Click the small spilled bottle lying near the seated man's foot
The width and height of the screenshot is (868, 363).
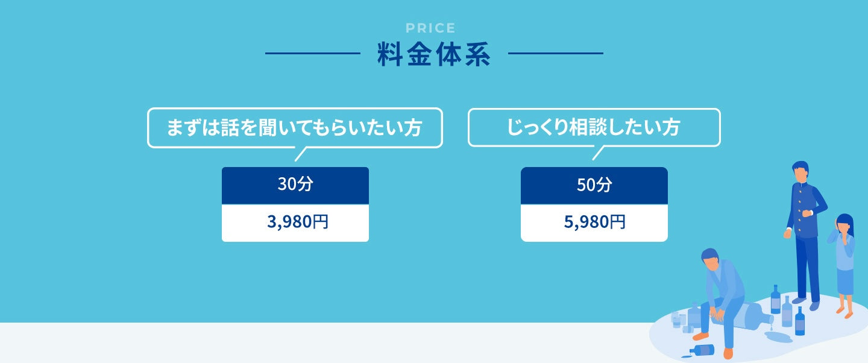703,350
